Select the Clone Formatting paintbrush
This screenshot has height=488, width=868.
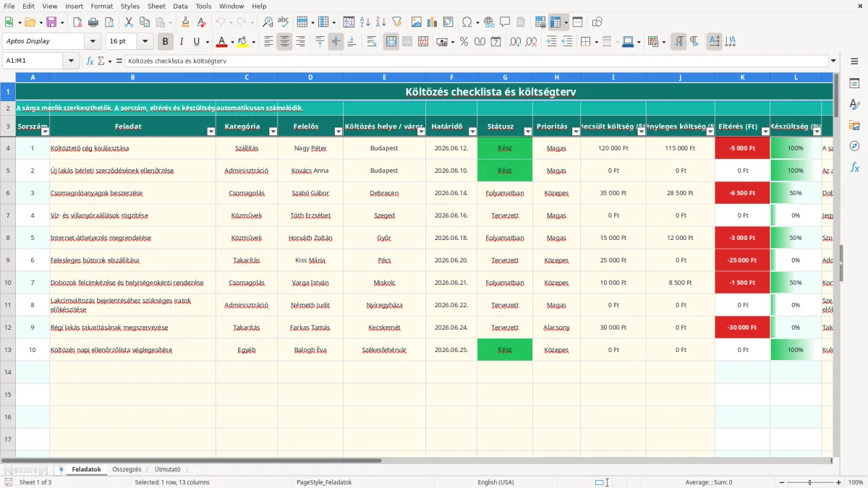pyautogui.click(x=185, y=22)
